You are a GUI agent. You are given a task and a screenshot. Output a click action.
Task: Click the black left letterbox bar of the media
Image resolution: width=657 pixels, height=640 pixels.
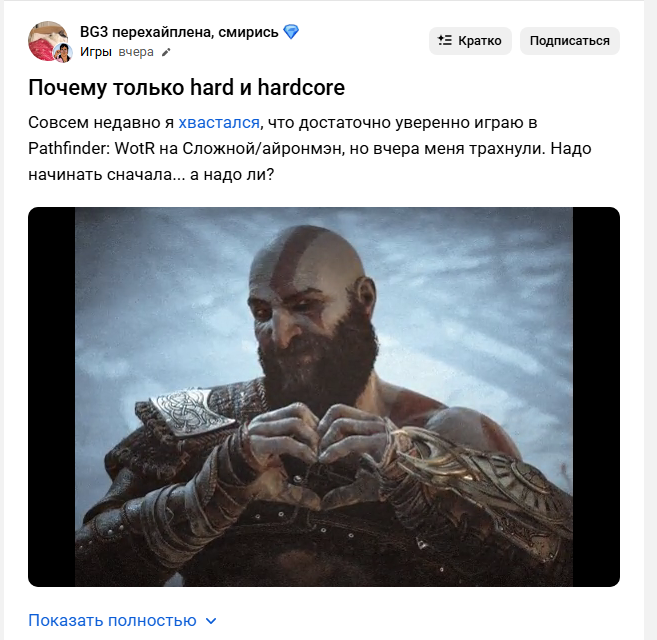[52, 396]
